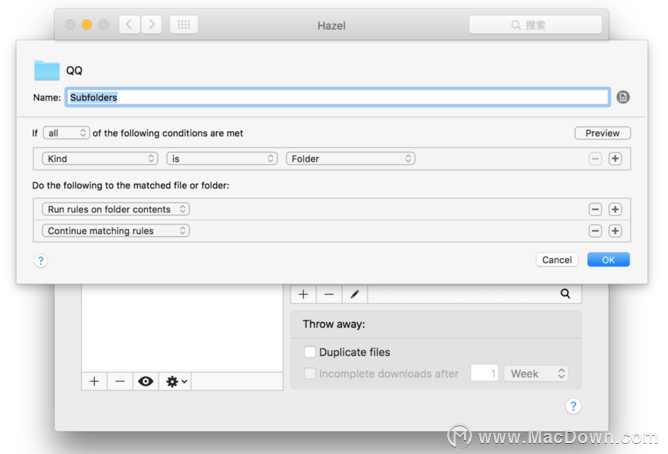
Task: Toggle the folder preview eye icon
Action: 146,381
